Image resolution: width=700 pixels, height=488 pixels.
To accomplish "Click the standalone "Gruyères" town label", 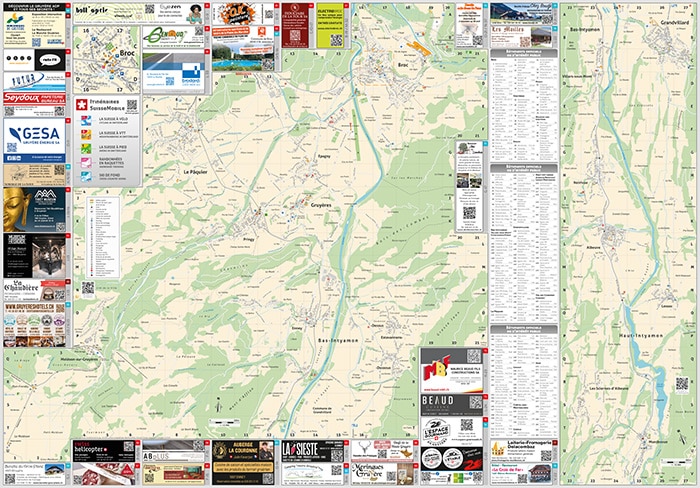I will pyautogui.click(x=321, y=205).
